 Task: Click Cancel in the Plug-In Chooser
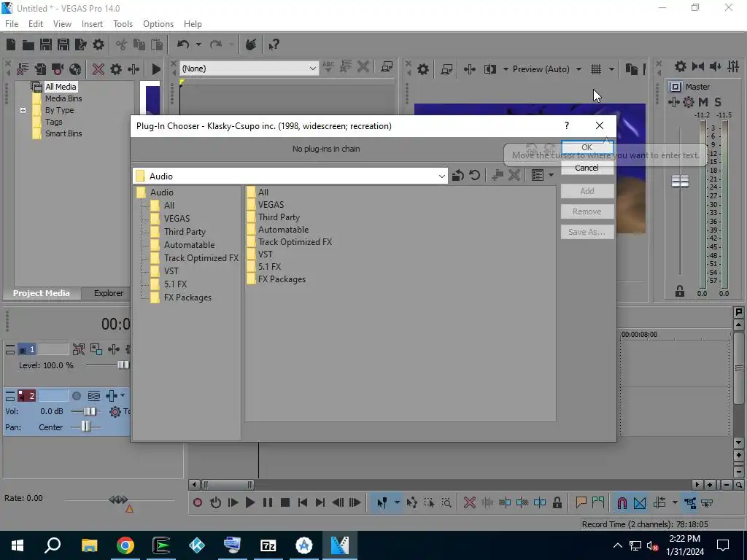click(x=587, y=168)
